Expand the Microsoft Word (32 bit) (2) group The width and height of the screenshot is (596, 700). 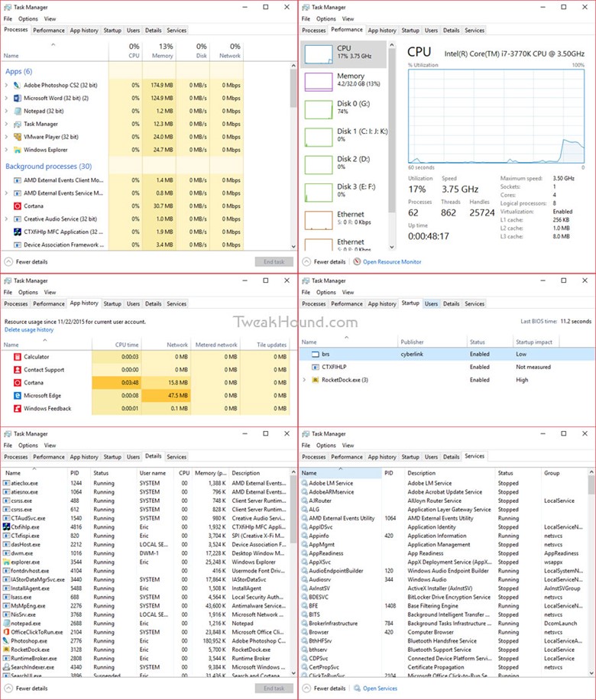point(6,99)
